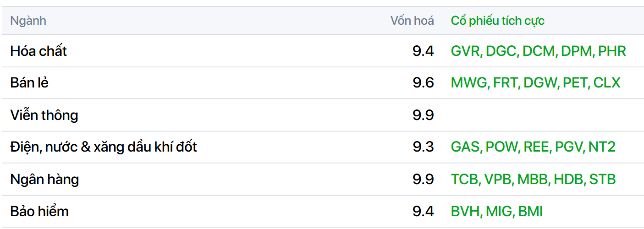This screenshot has height=229, width=644.
Task: Open the Bán lẻ industry
Action: [x=29, y=83]
